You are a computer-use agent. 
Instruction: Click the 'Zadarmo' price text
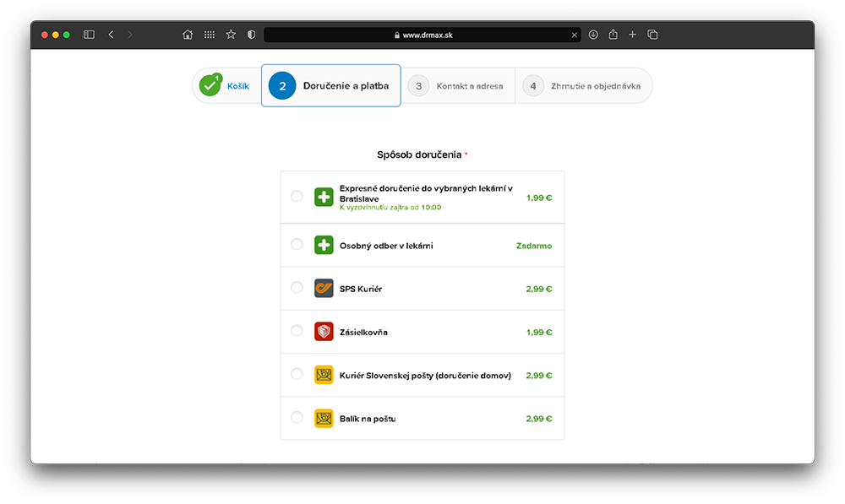[534, 246]
